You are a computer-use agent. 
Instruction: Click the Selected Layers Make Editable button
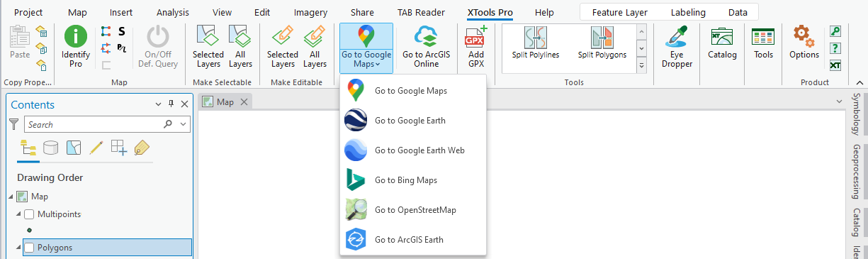(282, 47)
